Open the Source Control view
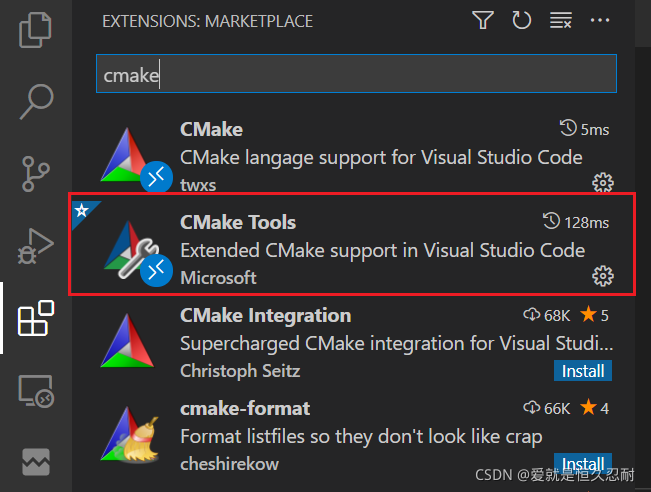The width and height of the screenshot is (651, 492). click(36, 172)
